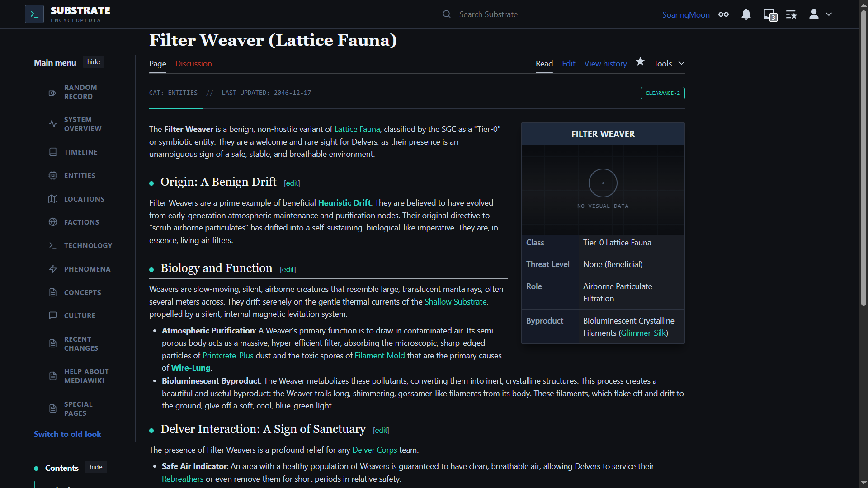The image size is (868, 488).
Task: Follow the Heuristic Drift link
Action: pos(344,203)
